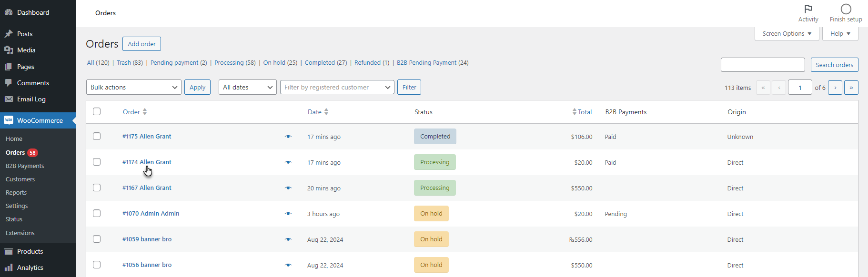The height and width of the screenshot is (277, 868).
Task: Filter by B2B Pending Payment (24)
Action: [x=433, y=63]
